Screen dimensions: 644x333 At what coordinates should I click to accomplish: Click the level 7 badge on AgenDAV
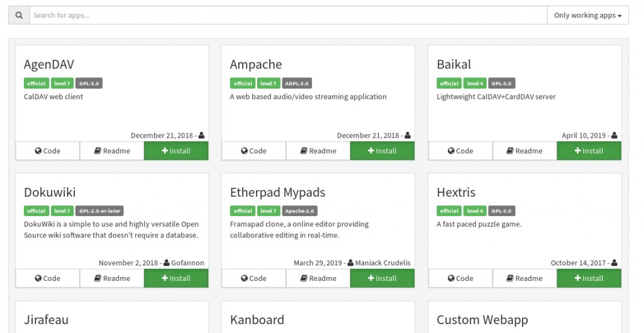pyautogui.click(x=62, y=83)
